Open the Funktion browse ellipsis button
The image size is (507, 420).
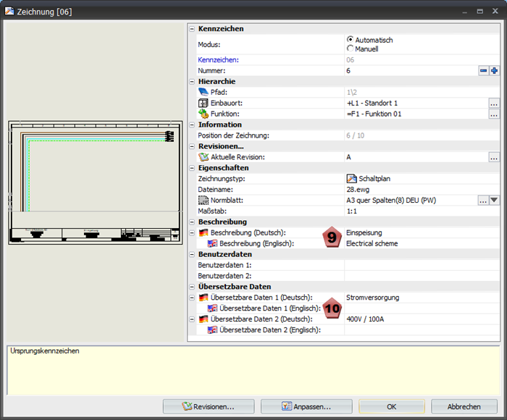point(494,114)
